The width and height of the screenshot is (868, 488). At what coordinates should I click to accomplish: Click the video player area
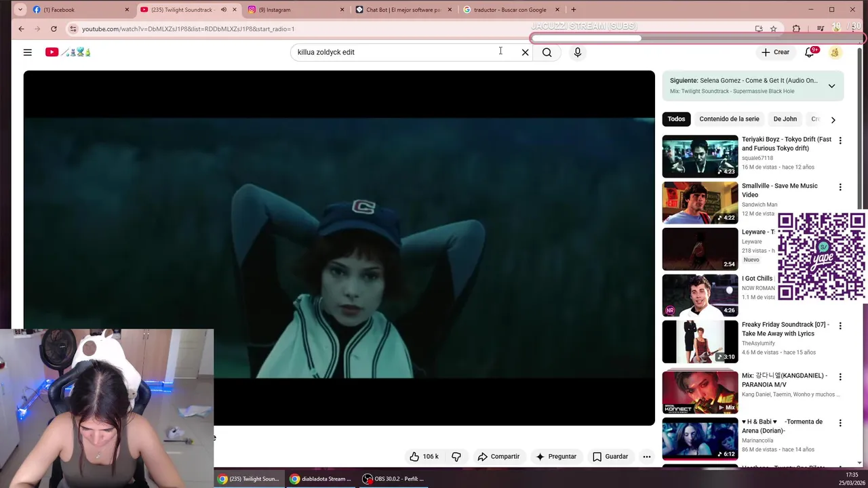pos(339,248)
